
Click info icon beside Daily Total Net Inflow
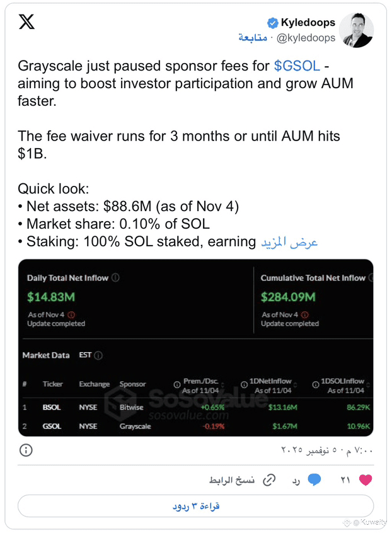tap(115, 278)
